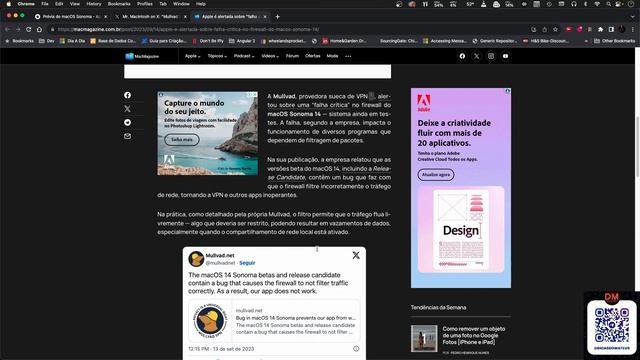This screenshot has width=640, height=360.
Task: Open MacMagazine Instagram in header
Action: pyautogui.click(x=491, y=56)
